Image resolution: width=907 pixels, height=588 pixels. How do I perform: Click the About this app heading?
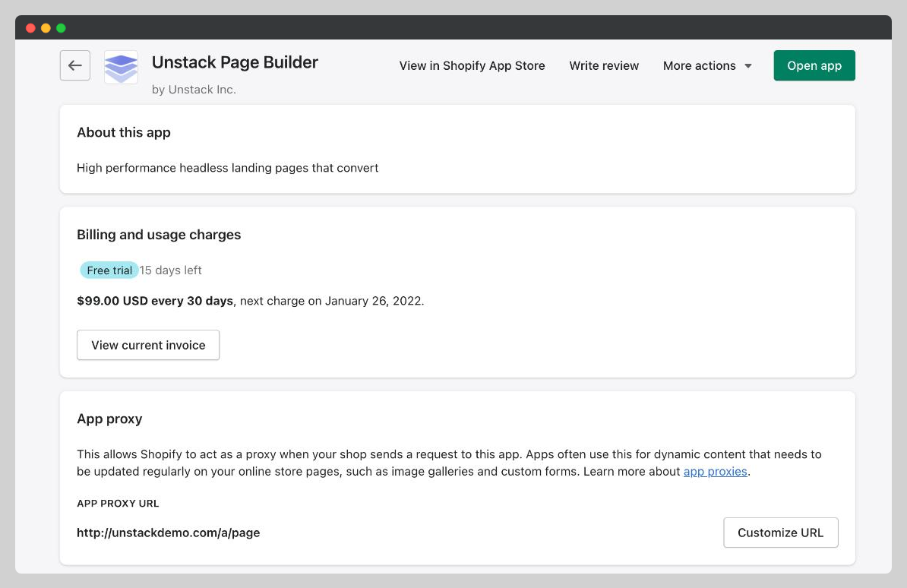coord(124,132)
